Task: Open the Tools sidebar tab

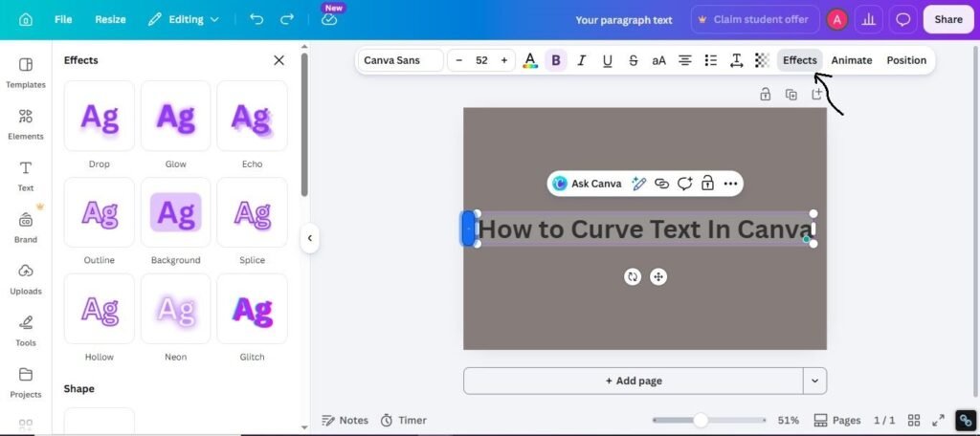Action: [26, 332]
